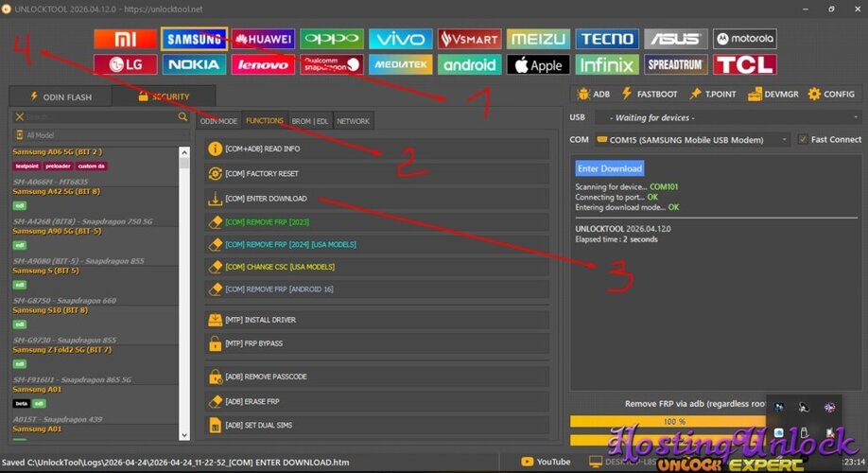Pick the ASUS brand logo

click(675, 39)
